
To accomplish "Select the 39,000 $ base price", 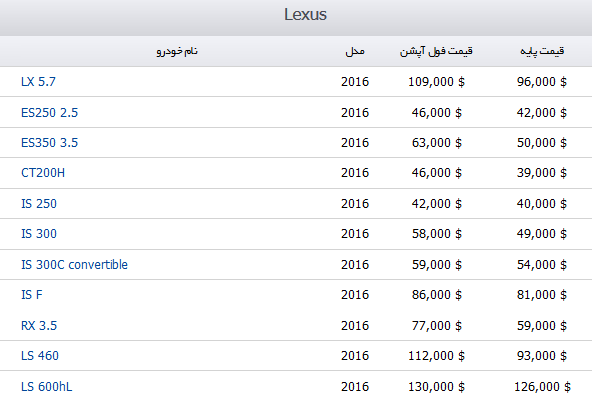I will point(542,173).
